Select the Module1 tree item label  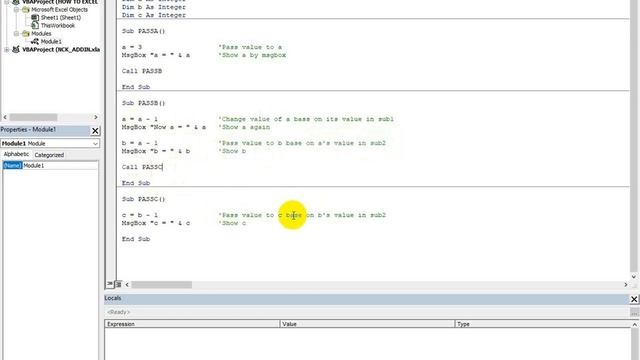click(x=51, y=41)
